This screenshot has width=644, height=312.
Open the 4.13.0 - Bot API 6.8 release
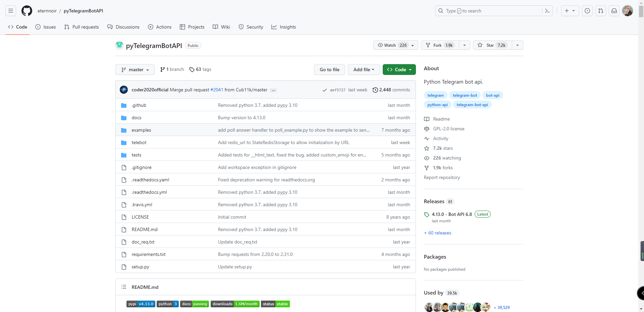click(x=452, y=214)
